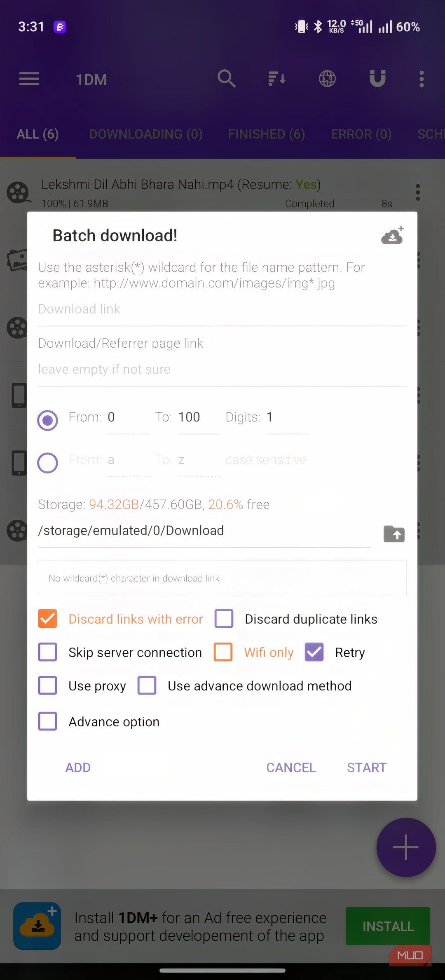
Task: Open the three-dot overflow menu in toolbar
Action: pyautogui.click(x=422, y=79)
